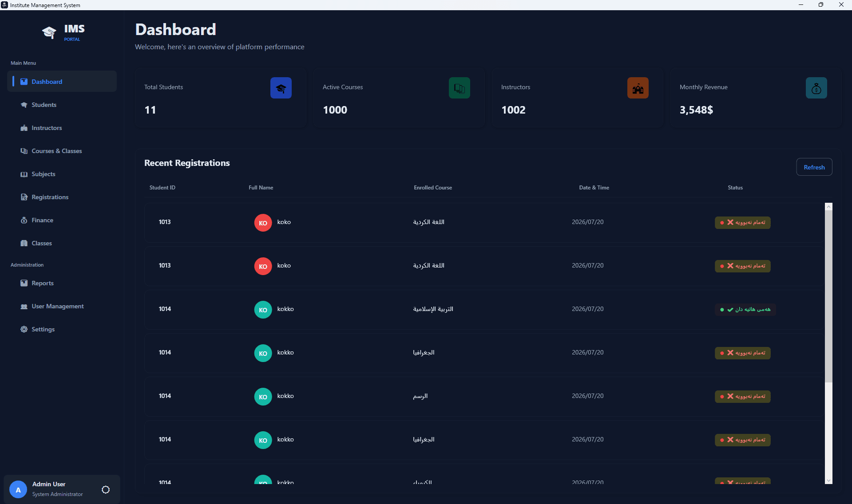This screenshot has height=504, width=852.
Task: Click the Monthly Revenue amount 3,548$
Action: (x=696, y=110)
